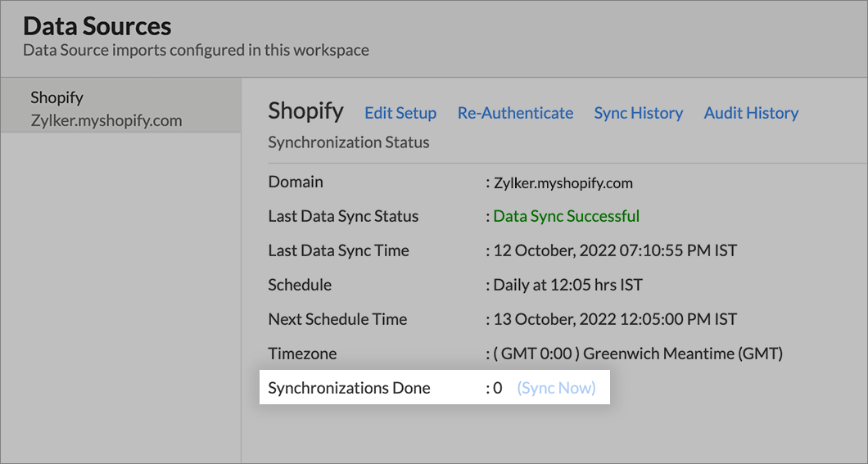This screenshot has height=464, width=868.
Task: Click the Timezone label
Action: coord(302,354)
